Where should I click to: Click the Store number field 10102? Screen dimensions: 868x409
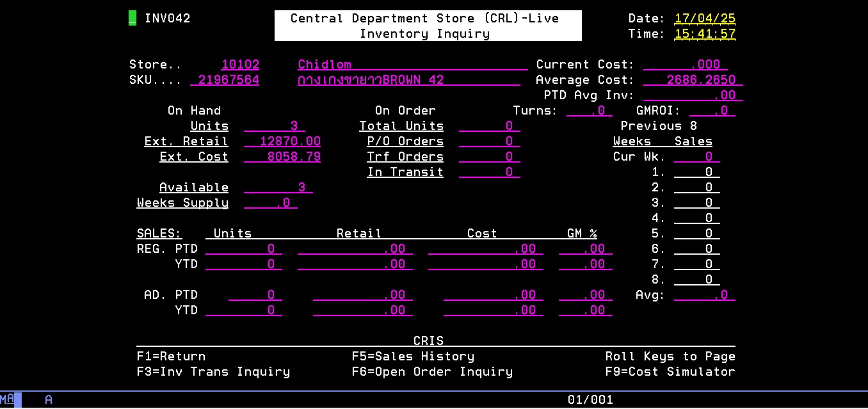[x=240, y=65]
